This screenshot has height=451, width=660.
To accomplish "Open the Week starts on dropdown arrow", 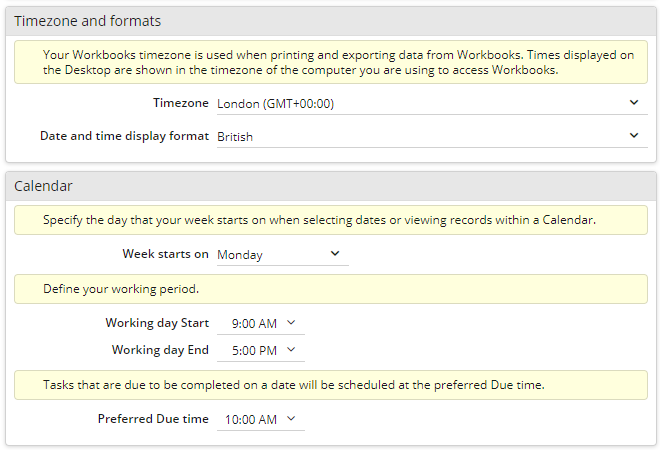I will click(335, 254).
